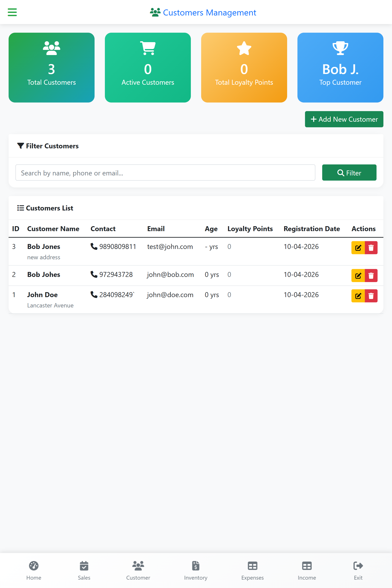The height and width of the screenshot is (588, 392).
Task: Click phone number 284098249`
Action: 117,295
